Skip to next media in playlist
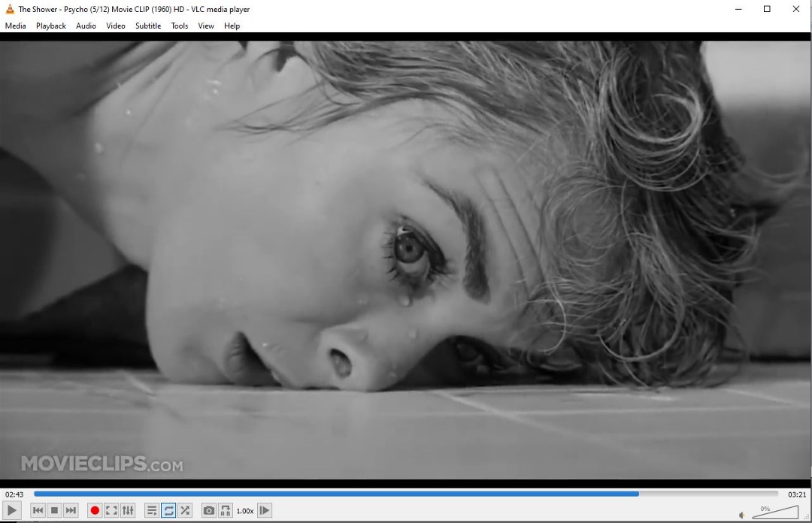Screen dimensions: 812x523 coord(71,510)
